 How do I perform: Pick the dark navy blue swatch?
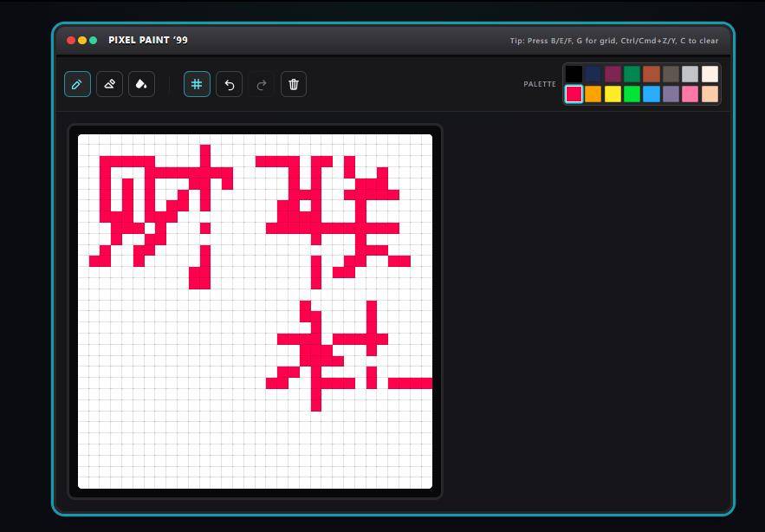tap(593, 75)
